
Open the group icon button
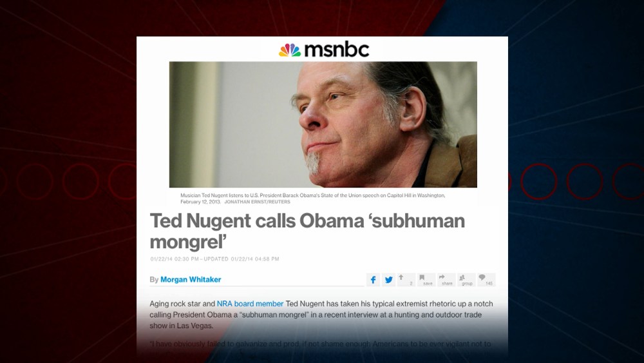coord(466,280)
